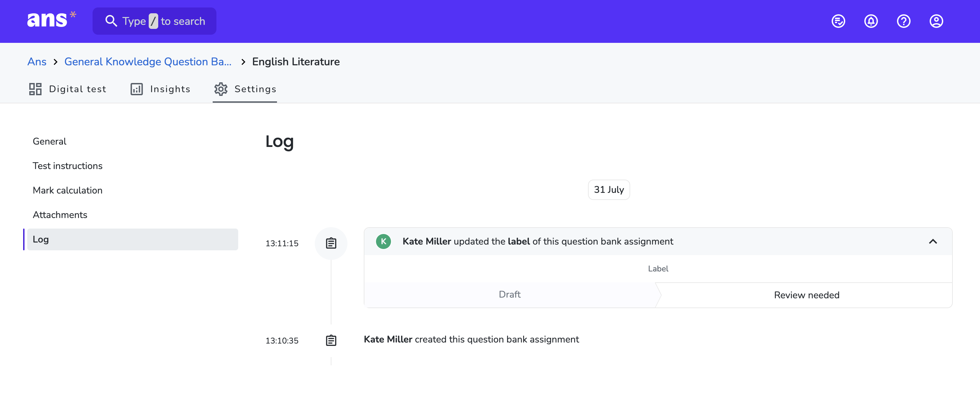The height and width of the screenshot is (401, 980).
Task: Click the 31 July date marker
Action: [x=609, y=190]
